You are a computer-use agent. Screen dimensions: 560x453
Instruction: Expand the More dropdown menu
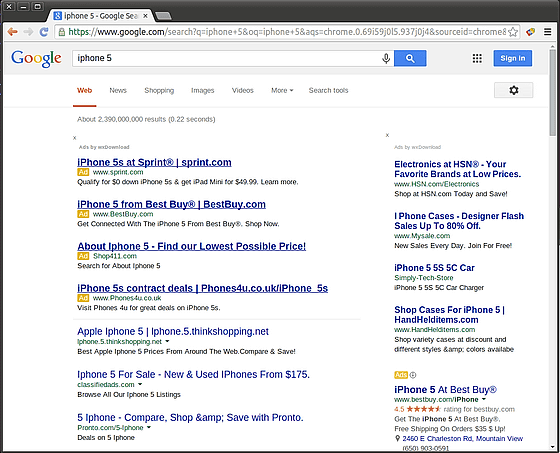[282, 90]
